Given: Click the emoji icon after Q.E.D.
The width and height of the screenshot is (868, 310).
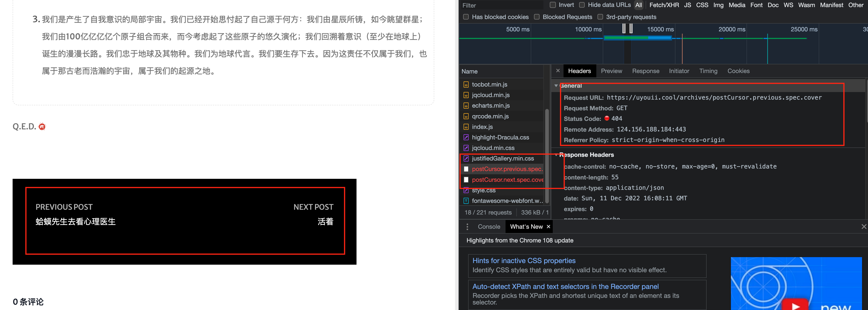Looking at the screenshot, I should (x=42, y=127).
